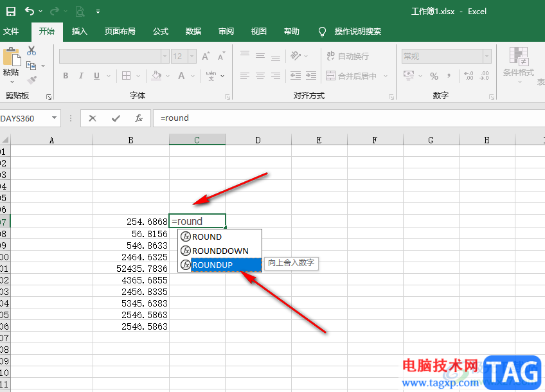
Task: Click the Save icon in quick access toolbar
Action: 11,12
